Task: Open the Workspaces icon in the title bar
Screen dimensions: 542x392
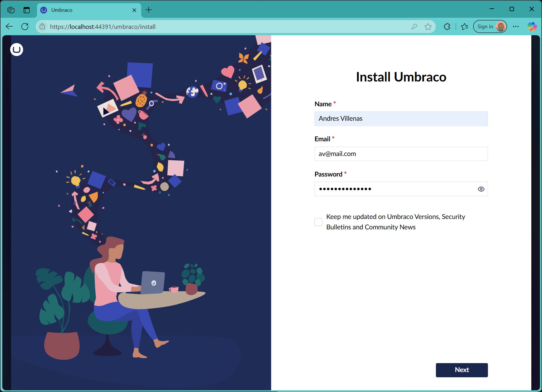Action: [x=11, y=10]
